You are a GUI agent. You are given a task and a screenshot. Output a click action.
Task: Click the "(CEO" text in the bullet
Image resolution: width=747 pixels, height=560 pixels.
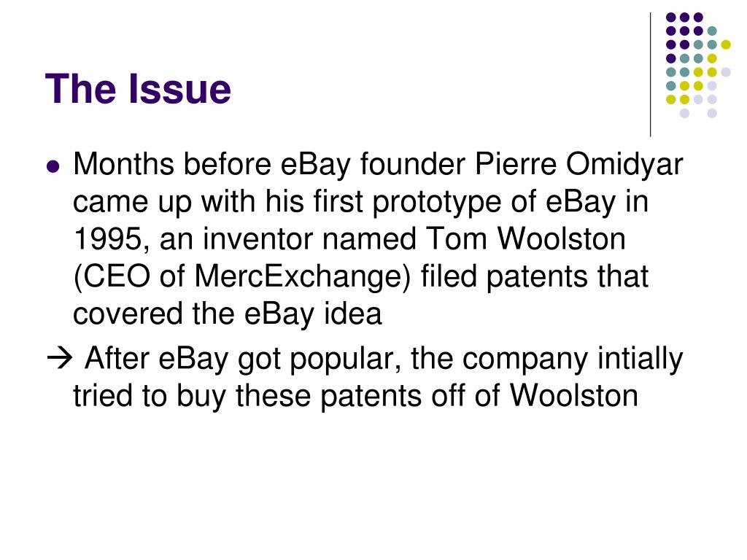tap(112, 276)
